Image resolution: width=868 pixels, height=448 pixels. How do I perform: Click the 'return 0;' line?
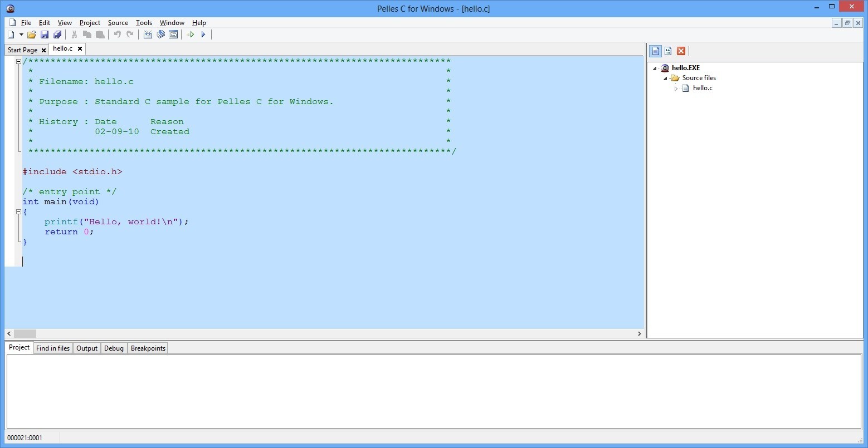[69, 232]
